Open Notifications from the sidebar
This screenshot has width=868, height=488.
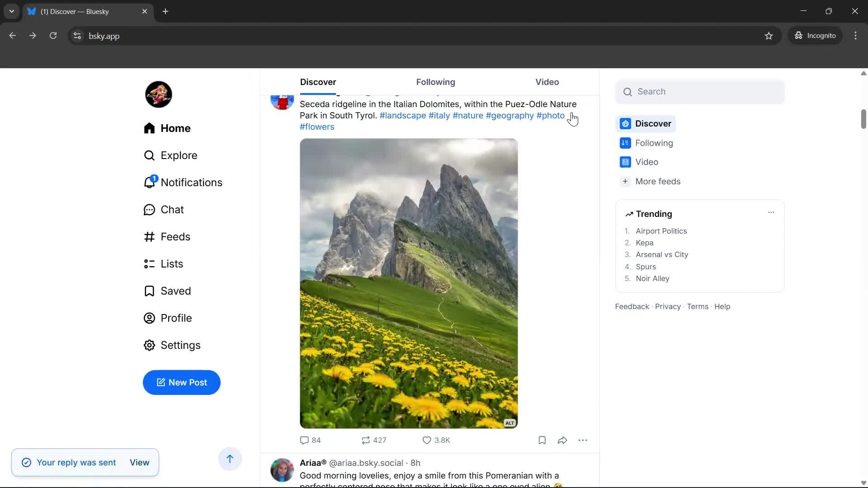[192, 182]
